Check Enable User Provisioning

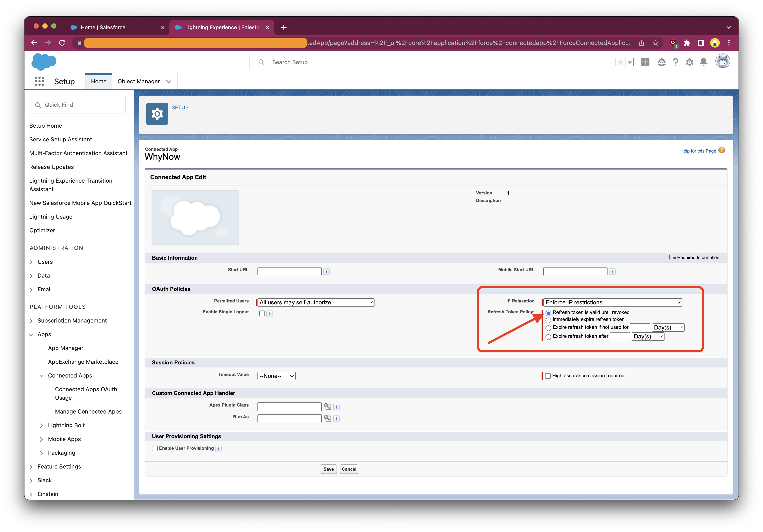tap(155, 449)
